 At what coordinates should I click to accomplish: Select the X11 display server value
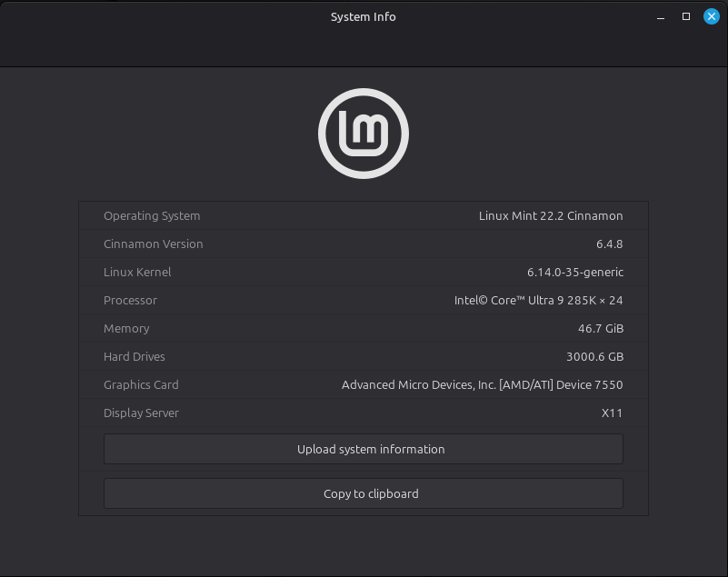pyautogui.click(x=612, y=413)
